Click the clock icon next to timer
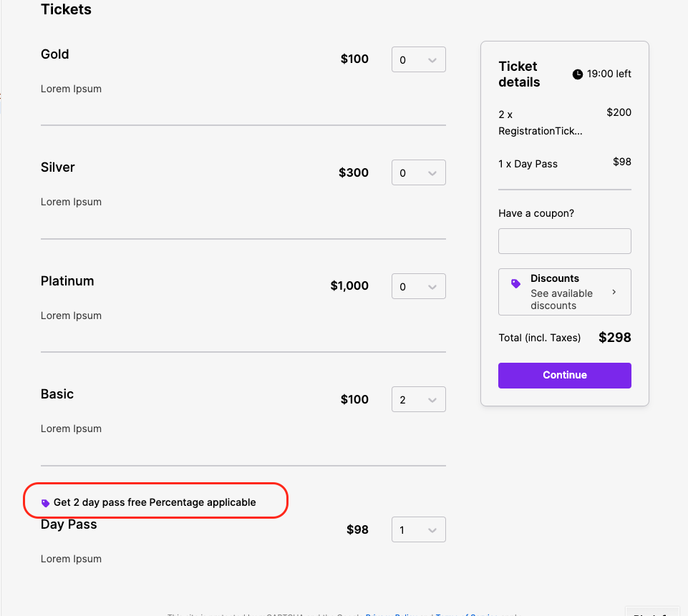Viewport: 688px width, 616px height. coord(578,74)
